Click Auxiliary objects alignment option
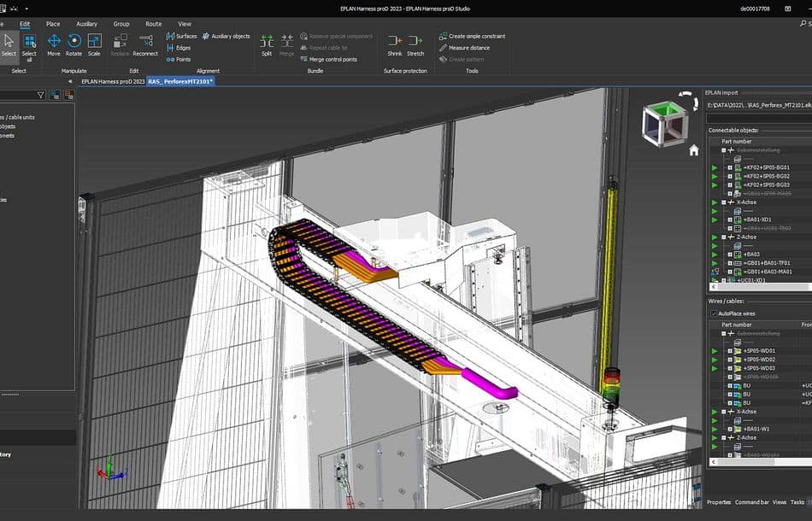This screenshot has width=812, height=521. [227, 36]
